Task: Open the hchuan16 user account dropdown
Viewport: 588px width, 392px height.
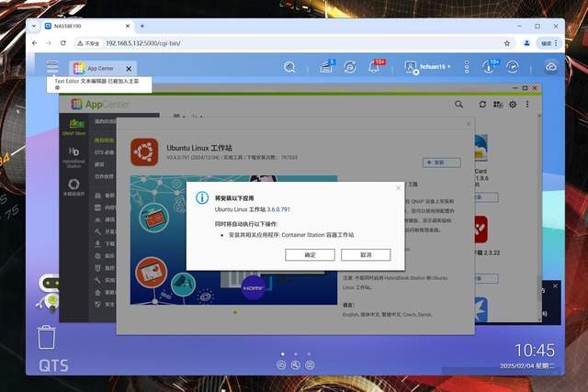Action: [427, 67]
